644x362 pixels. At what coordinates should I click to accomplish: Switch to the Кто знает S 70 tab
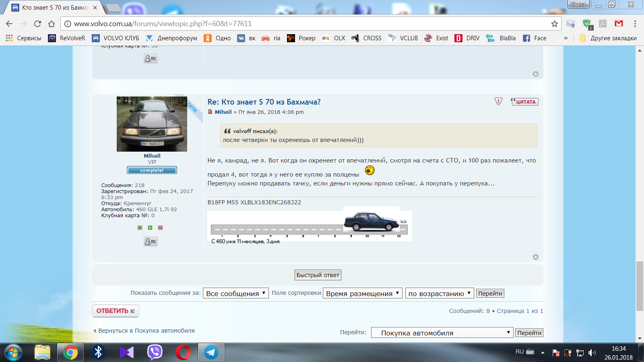(x=54, y=8)
